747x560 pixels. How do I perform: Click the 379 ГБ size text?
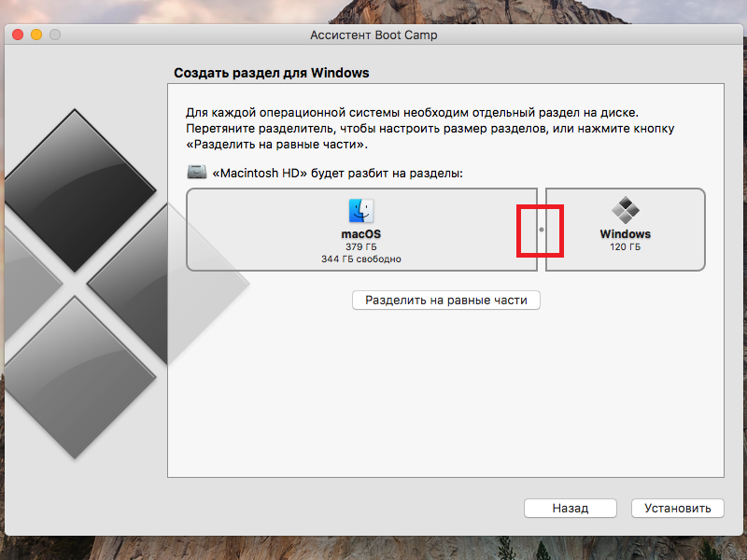tap(361, 246)
